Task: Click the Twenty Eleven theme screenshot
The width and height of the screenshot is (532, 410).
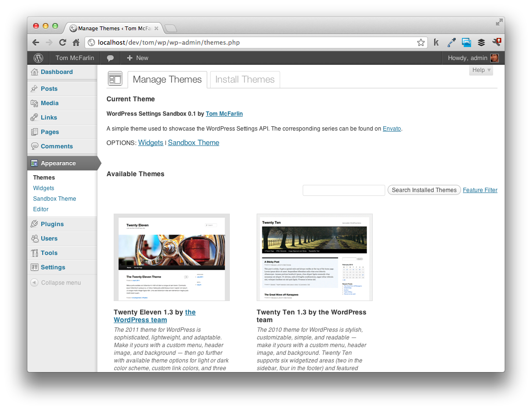Action: [172, 257]
